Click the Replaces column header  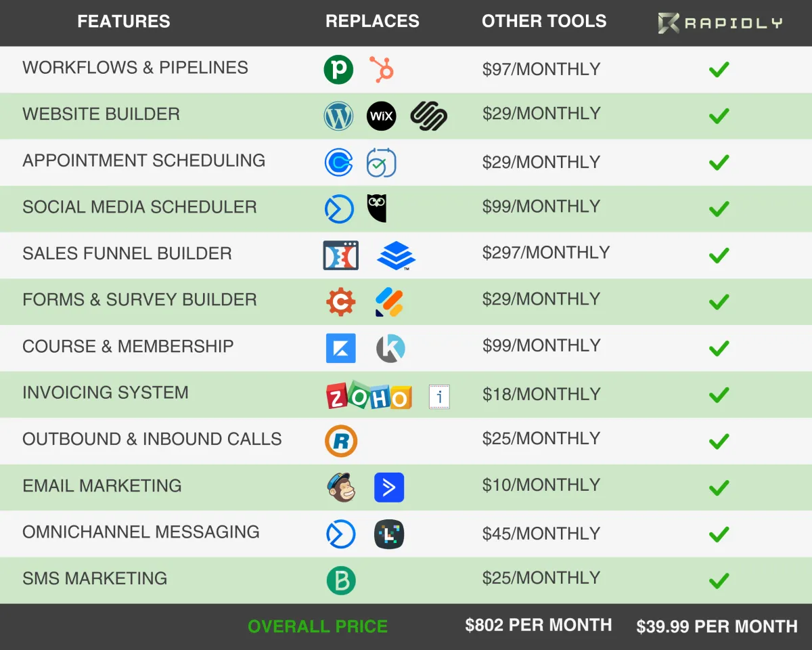click(372, 22)
